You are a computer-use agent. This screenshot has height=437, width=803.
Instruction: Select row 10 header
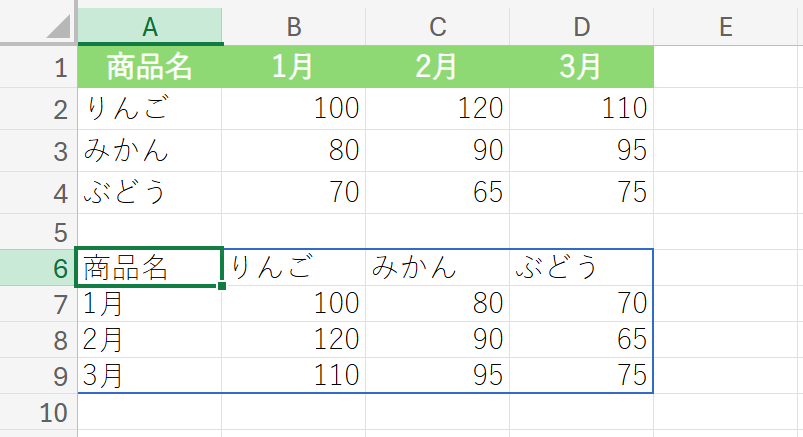coord(38,412)
